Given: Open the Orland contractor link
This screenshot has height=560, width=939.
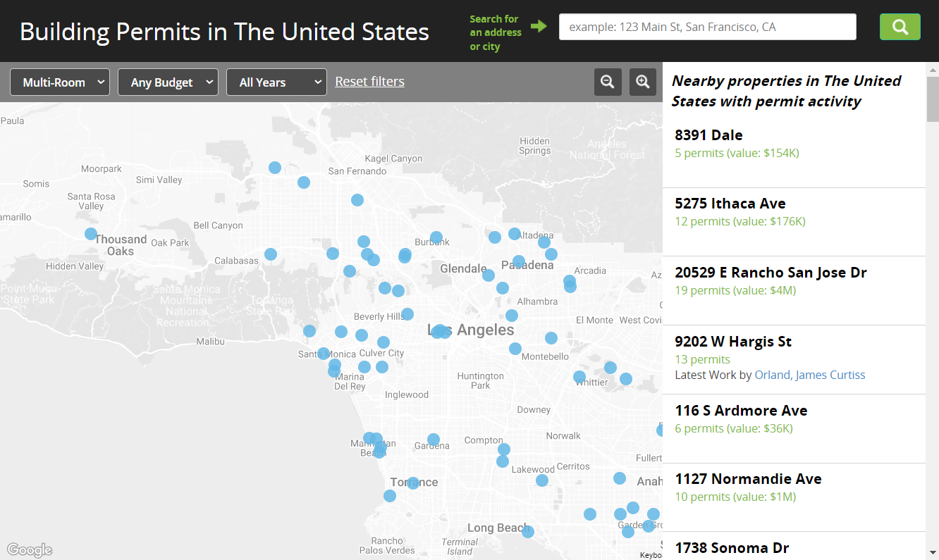Looking at the screenshot, I should point(772,375).
